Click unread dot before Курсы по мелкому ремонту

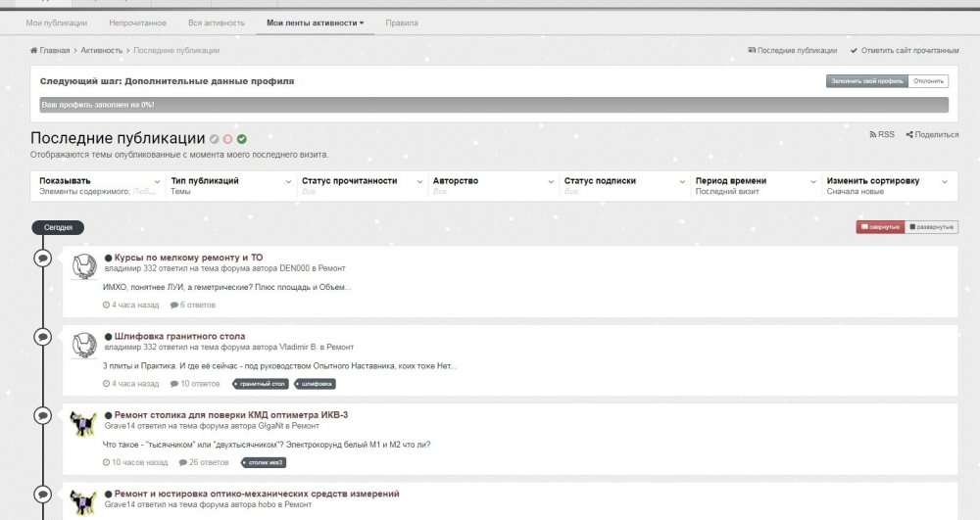click(108, 258)
